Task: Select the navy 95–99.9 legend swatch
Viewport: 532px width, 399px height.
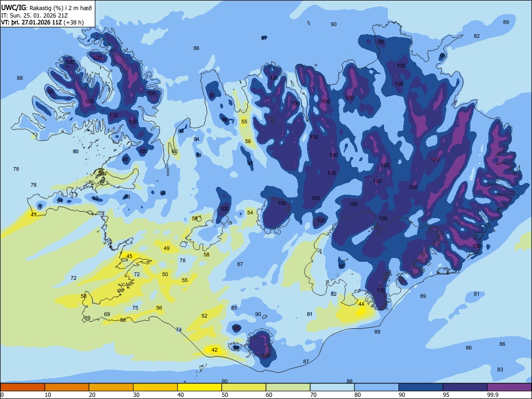Action: (x=465, y=387)
